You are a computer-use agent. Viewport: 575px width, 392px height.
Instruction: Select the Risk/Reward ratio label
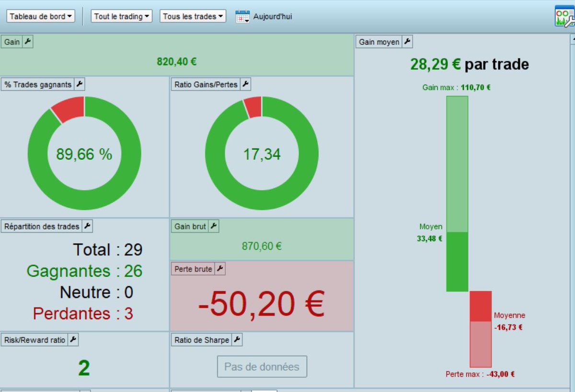click(34, 340)
